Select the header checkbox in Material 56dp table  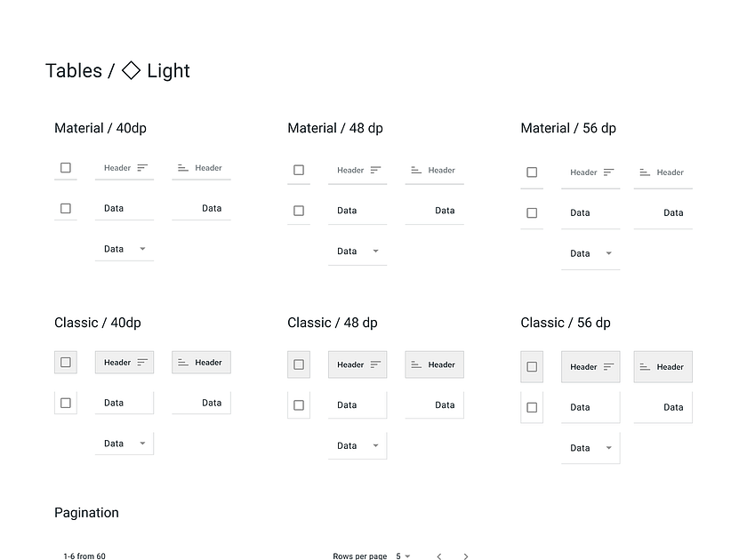click(531, 172)
